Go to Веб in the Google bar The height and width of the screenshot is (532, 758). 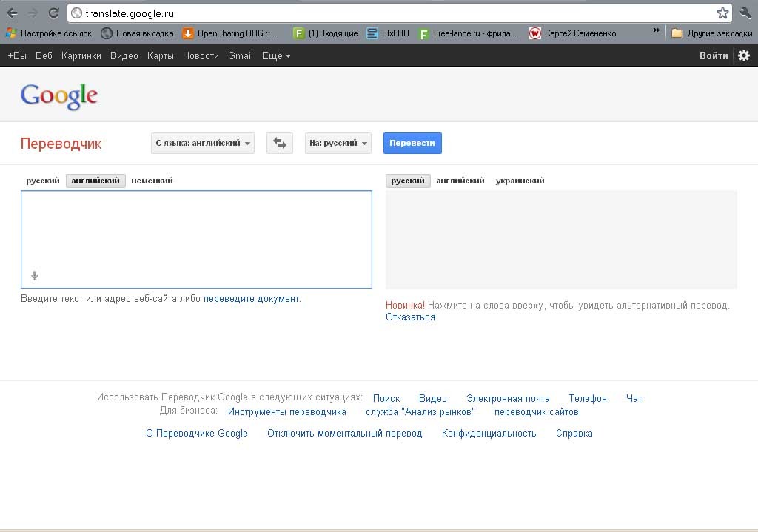[x=44, y=56]
